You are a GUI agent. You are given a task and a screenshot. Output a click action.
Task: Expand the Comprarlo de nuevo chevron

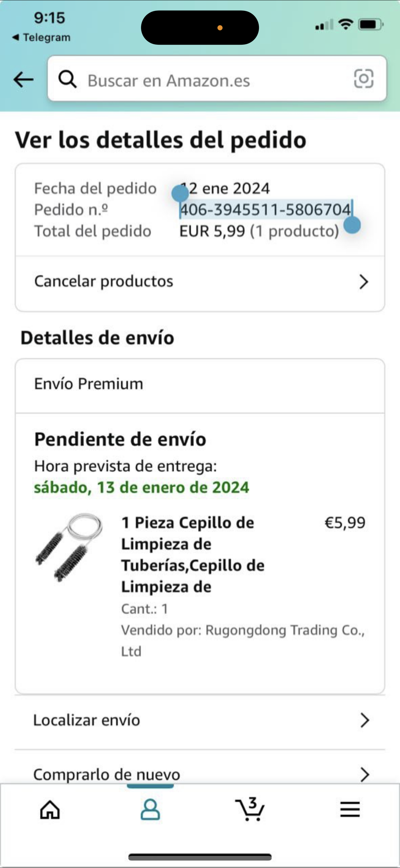coord(364,774)
